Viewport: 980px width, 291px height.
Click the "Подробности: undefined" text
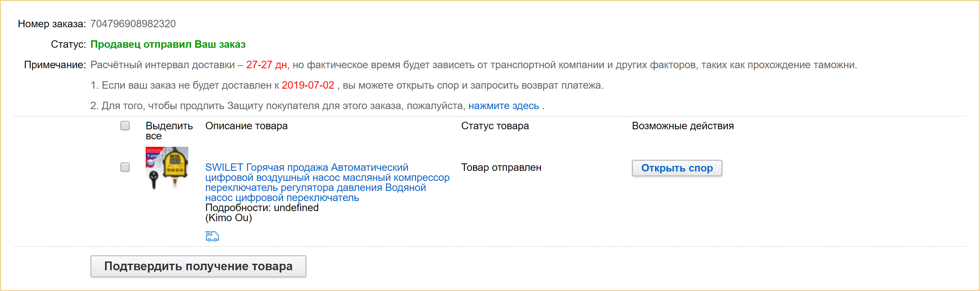pyautogui.click(x=262, y=208)
